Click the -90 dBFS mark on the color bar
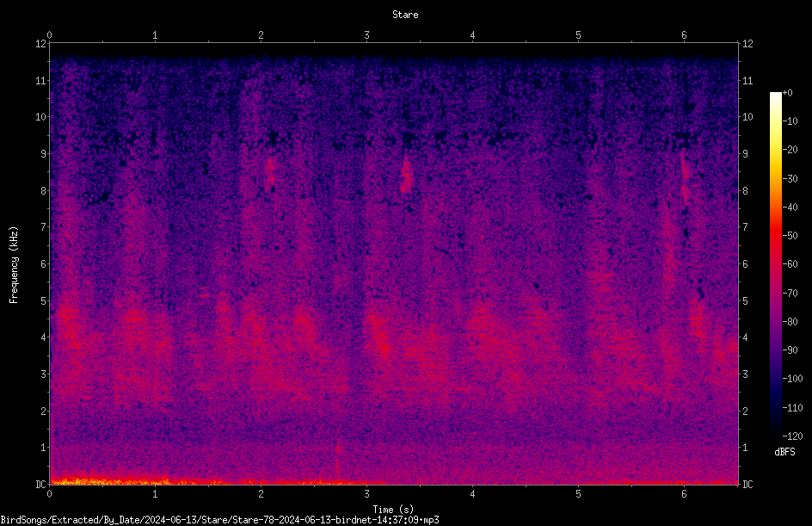This screenshot has width=812, height=526. click(790, 350)
